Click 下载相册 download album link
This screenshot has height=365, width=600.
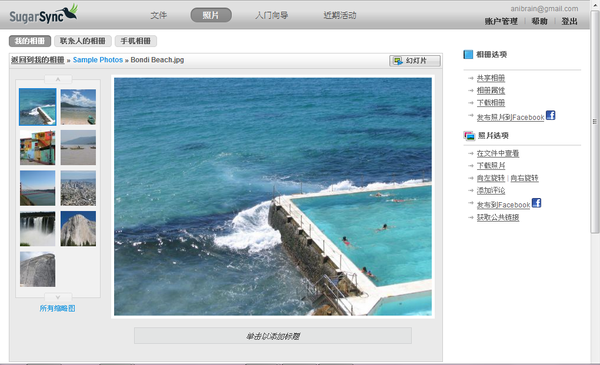coord(491,103)
